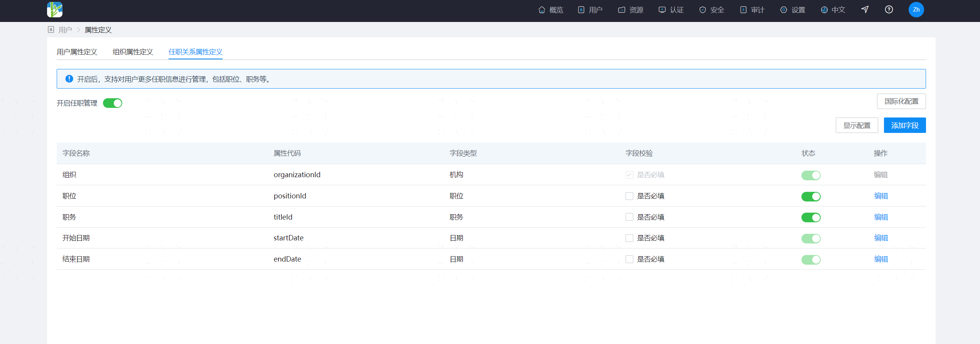Screen dimensions: 980x344
Task: Open the 认证 navigation menu
Action: coord(671,10)
